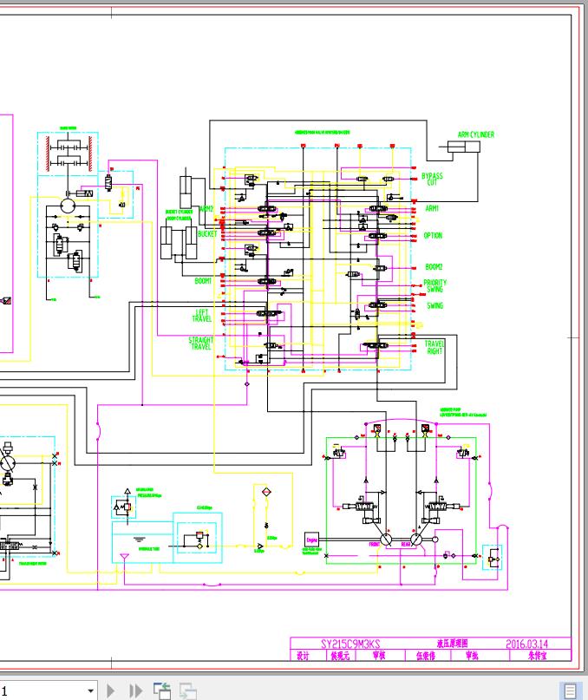
Task: Click the STRAIGHT TRAVEL label
Action: 201,343
